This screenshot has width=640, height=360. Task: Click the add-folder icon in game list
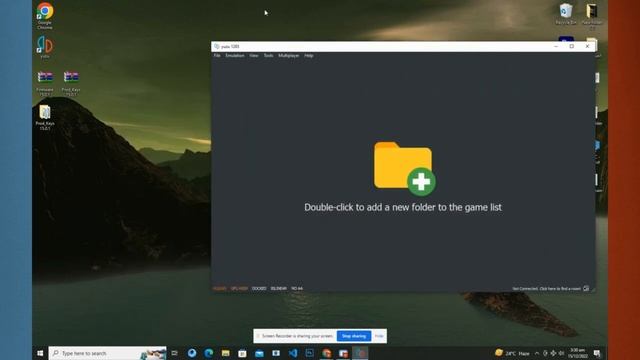coord(404,168)
